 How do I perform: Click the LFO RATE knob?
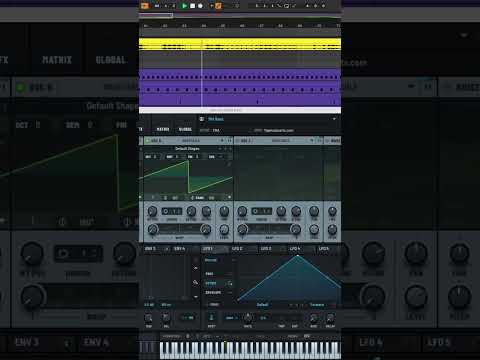(x=248, y=317)
